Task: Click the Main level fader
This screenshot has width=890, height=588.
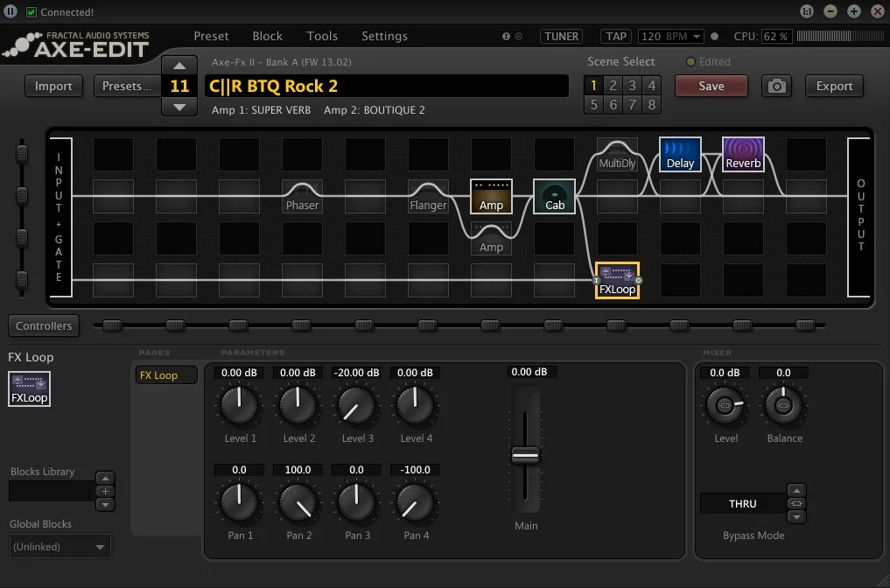Action: tap(525, 455)
